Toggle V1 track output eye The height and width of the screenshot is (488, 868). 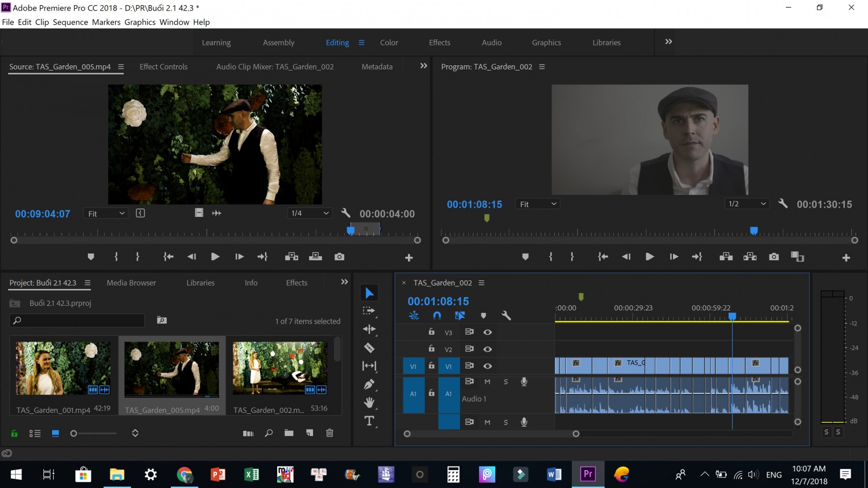click(x=488, y=366)
